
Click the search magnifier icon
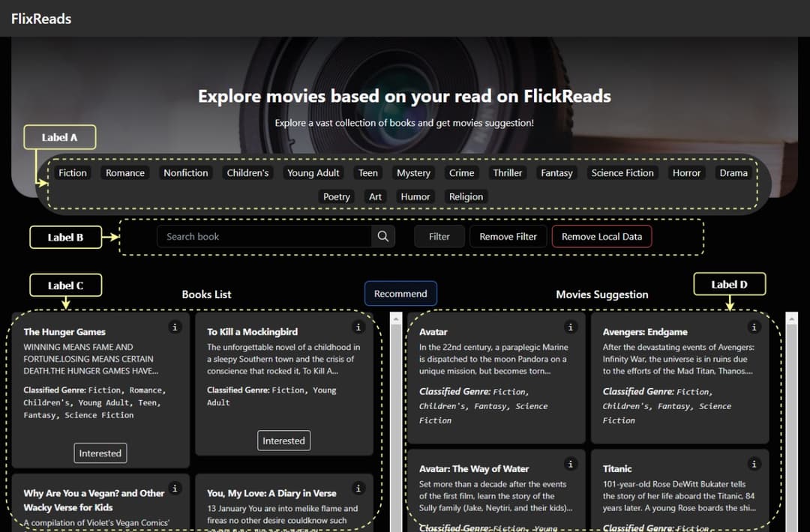coord(382,237)
